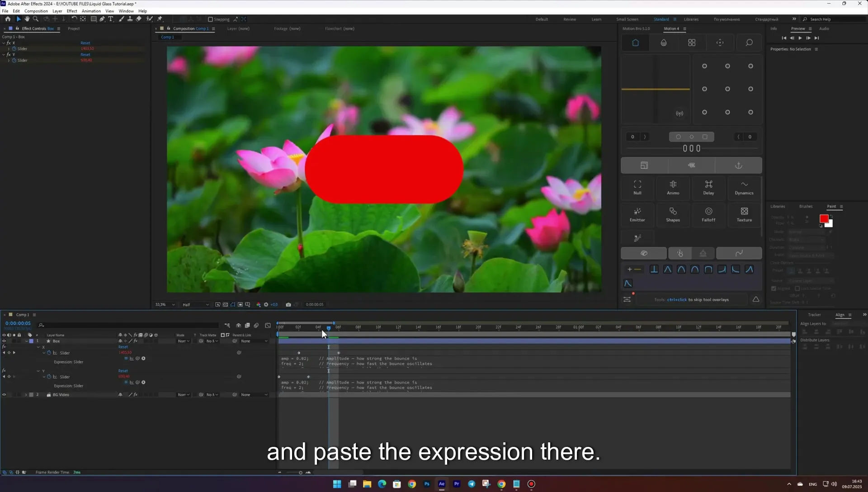Enable the Snapping checkbox
The width and height of the screenshot is (868, 492).
(x=210, y=19)
